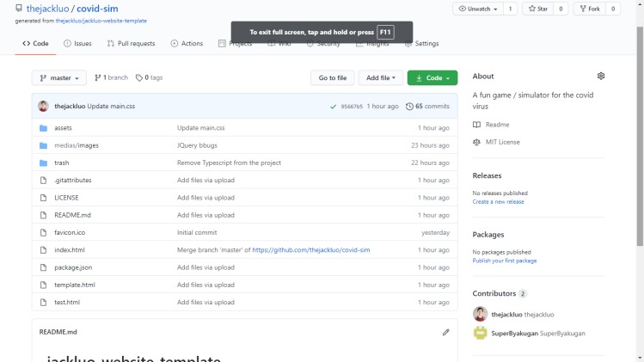
Task: Click SuperByakugan avatar under Contributors
Action: coord(480,333)
